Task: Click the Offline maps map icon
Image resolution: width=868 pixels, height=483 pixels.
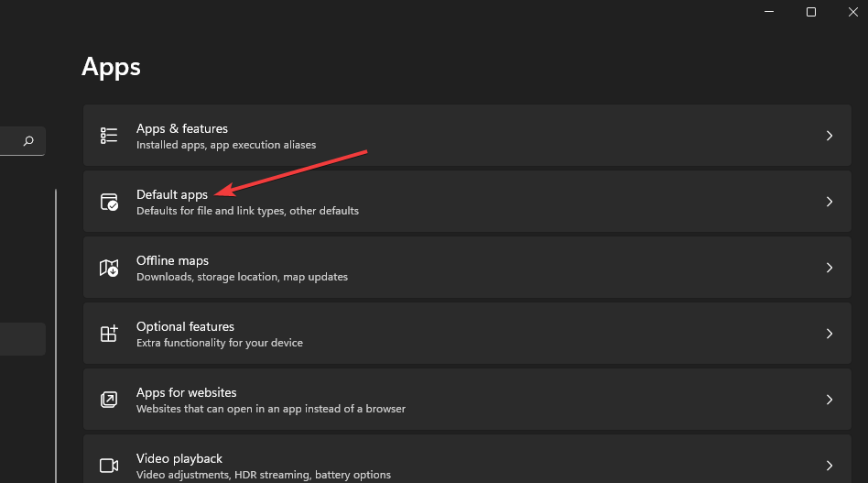Action: (x=109, y=268)
